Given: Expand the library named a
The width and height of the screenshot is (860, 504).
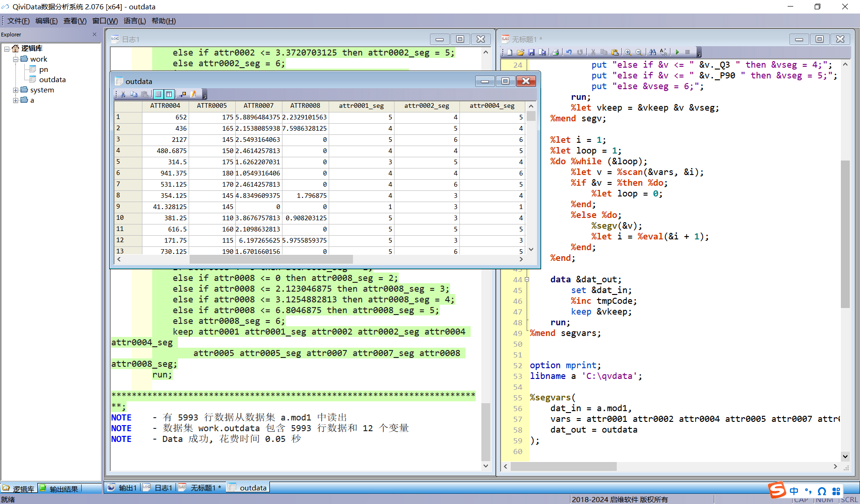Looking at the screenshot, I should (15, 100).
